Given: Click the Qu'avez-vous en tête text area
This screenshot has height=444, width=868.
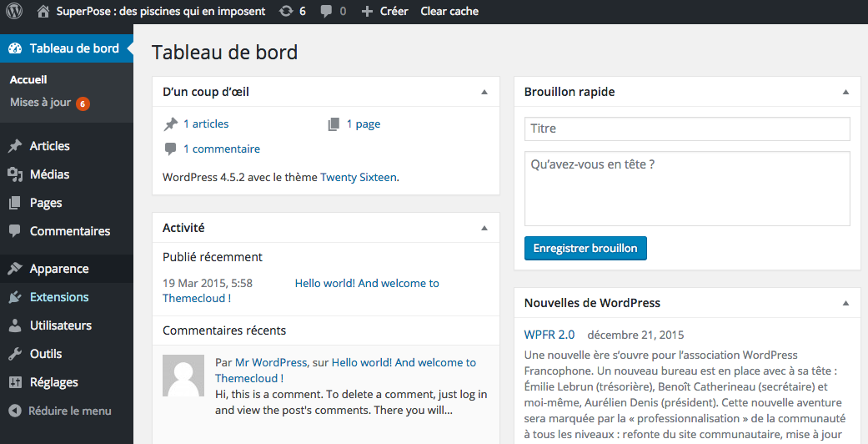Looking at the screenshot, I should (687, 189).
